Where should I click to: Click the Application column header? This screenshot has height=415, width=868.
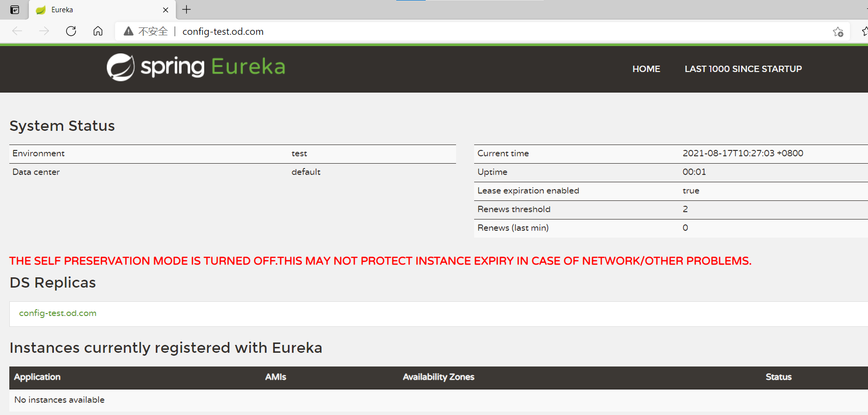pyautogui.click(x=37, y=377)
